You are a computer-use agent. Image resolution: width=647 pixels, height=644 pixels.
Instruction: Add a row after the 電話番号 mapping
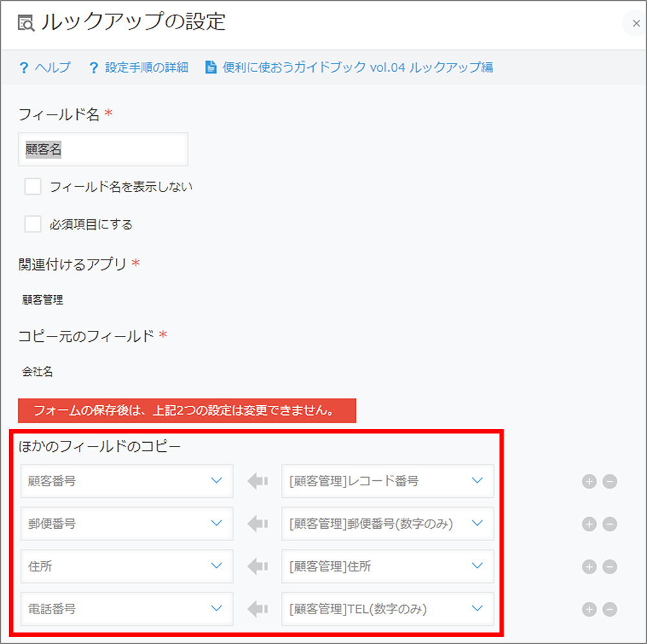[x=589, y=609]
